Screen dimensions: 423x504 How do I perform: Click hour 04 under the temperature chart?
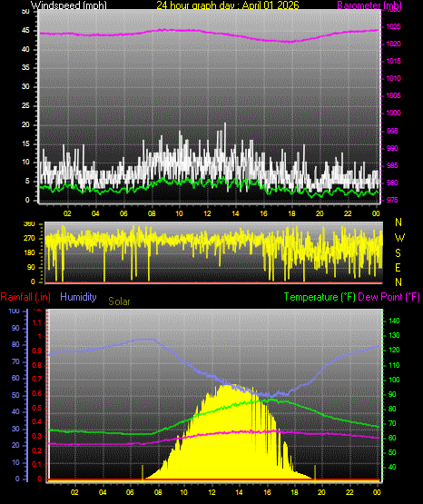point(103,492)
